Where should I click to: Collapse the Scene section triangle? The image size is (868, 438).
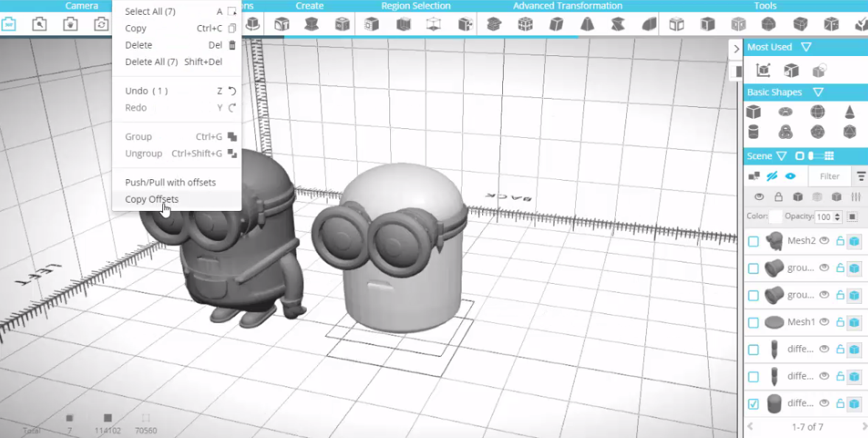point(781,156)
